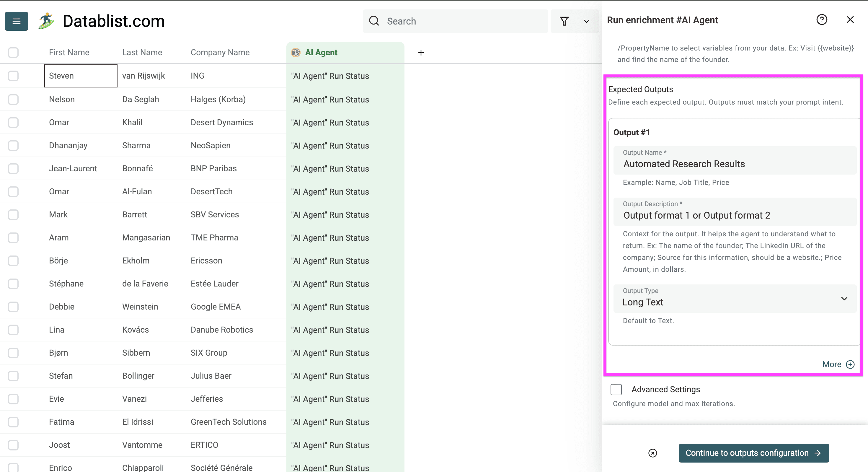Open help via the question mark icon

822,19
